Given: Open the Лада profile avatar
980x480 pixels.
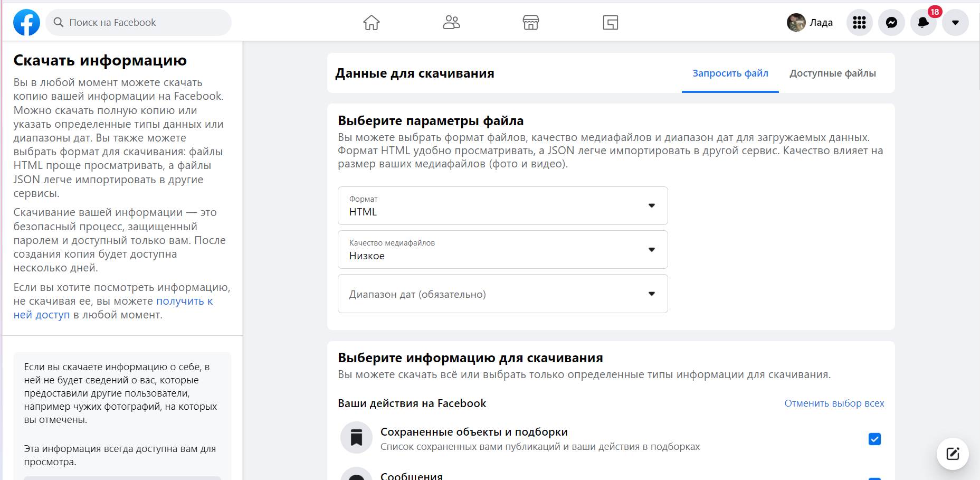Looking at the screenshot, I should 796,23.
